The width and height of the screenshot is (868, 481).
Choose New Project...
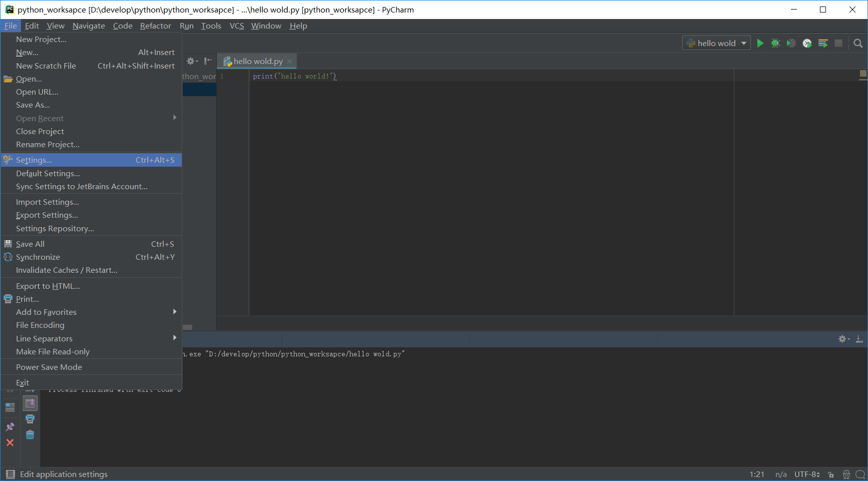coord(91,39)
